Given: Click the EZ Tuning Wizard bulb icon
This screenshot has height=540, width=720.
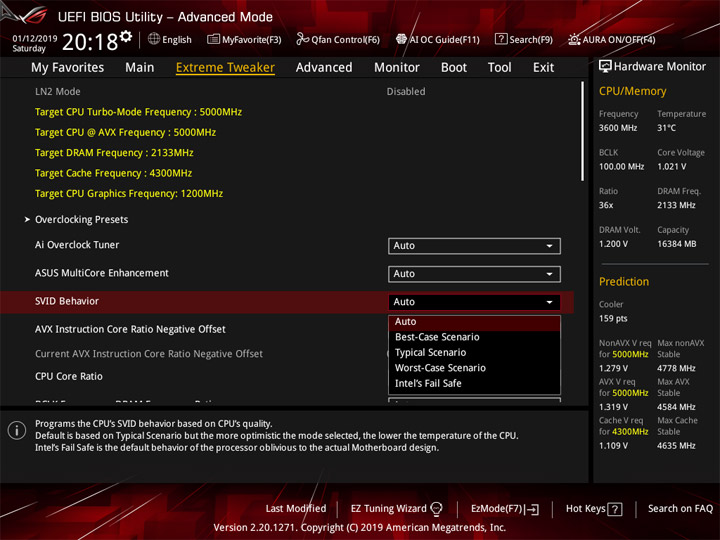Looking at the screenshot, I should point(436,509).
